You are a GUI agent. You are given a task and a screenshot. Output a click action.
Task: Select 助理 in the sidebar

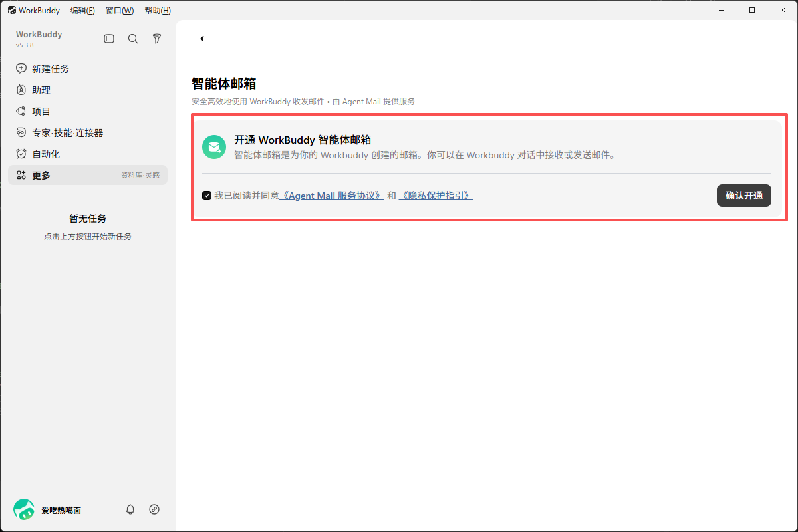(x=88, y=90)
